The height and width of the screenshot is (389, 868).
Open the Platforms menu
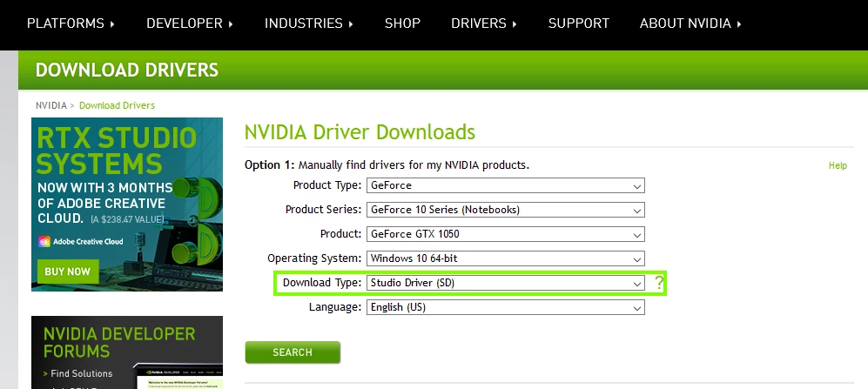71,23
